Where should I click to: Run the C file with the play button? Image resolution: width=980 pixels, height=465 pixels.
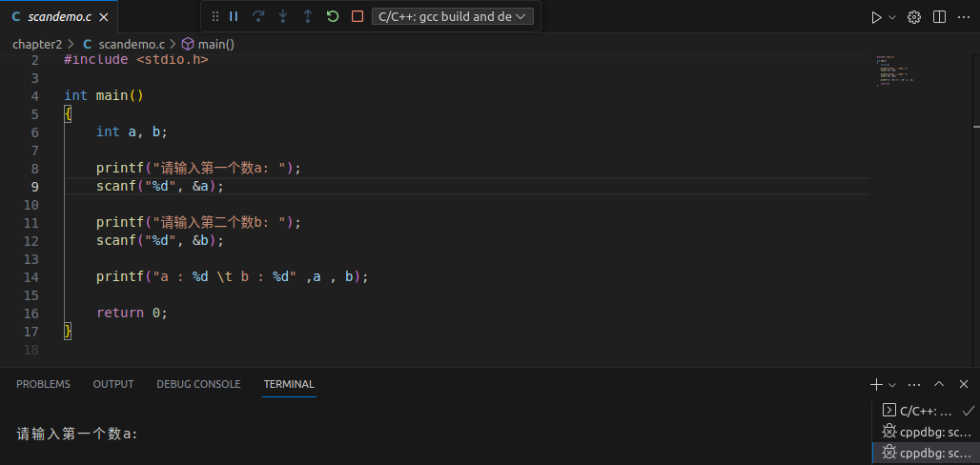click(877, 17)
